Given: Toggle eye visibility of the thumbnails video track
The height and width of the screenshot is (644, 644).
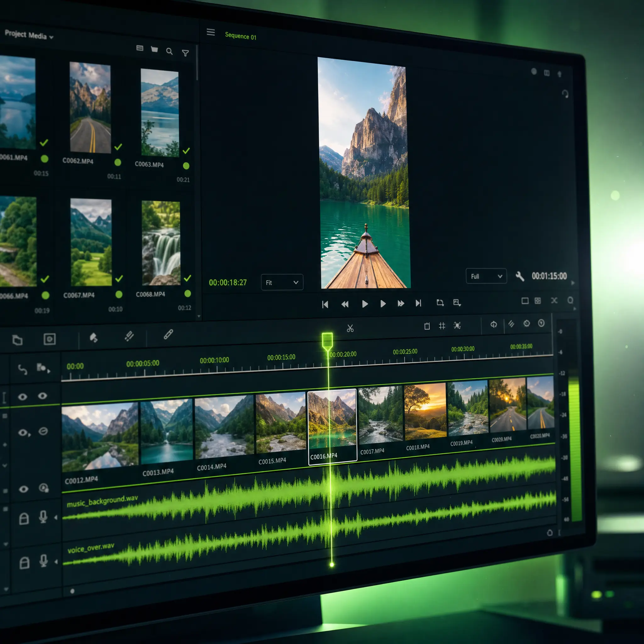Looking at the screenshot, I should pos(24,433).
